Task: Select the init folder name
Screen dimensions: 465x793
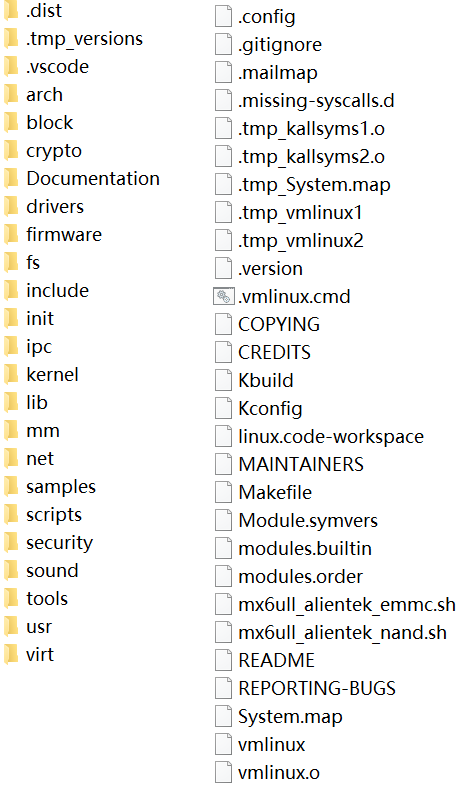Action: (40, 319)
